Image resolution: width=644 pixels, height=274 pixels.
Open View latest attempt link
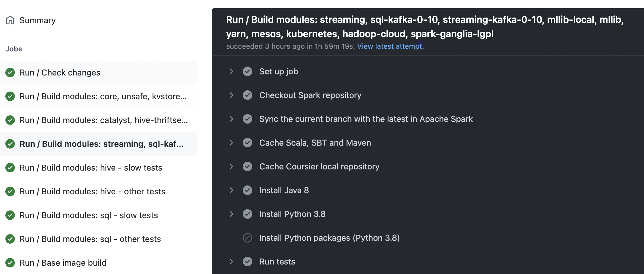[x=390, y=46]
